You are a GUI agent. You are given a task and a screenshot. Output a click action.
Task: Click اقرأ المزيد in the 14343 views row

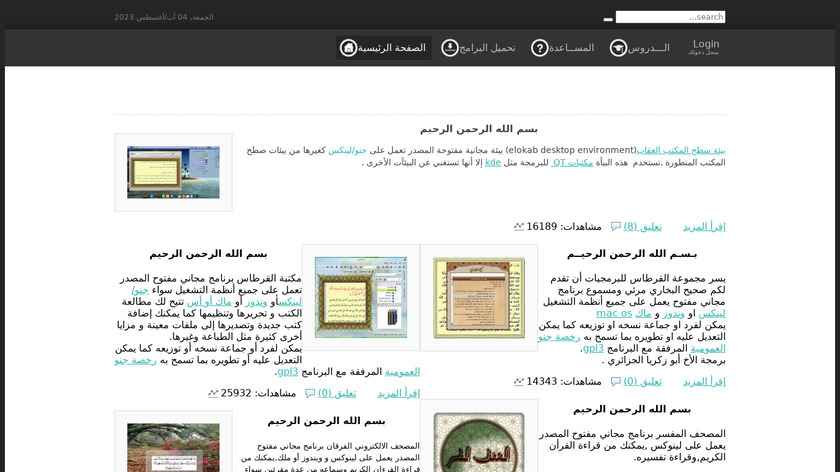tap(704, 381)
